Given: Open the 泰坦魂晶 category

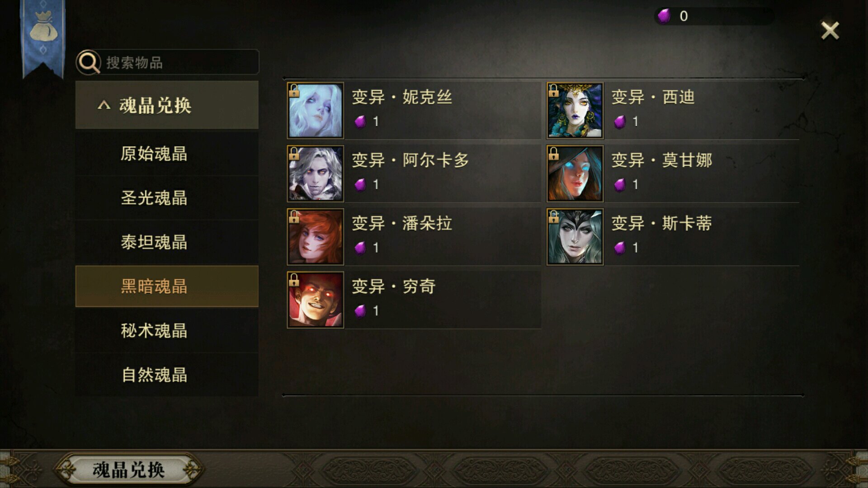Looking at the screenshot, I should click(167, 242).
